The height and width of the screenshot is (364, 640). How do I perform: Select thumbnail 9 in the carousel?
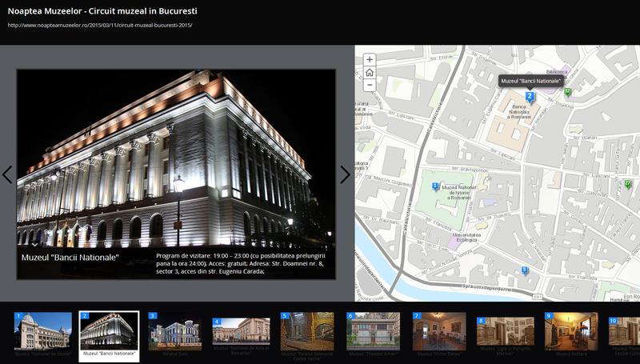(x=571, y=331)
